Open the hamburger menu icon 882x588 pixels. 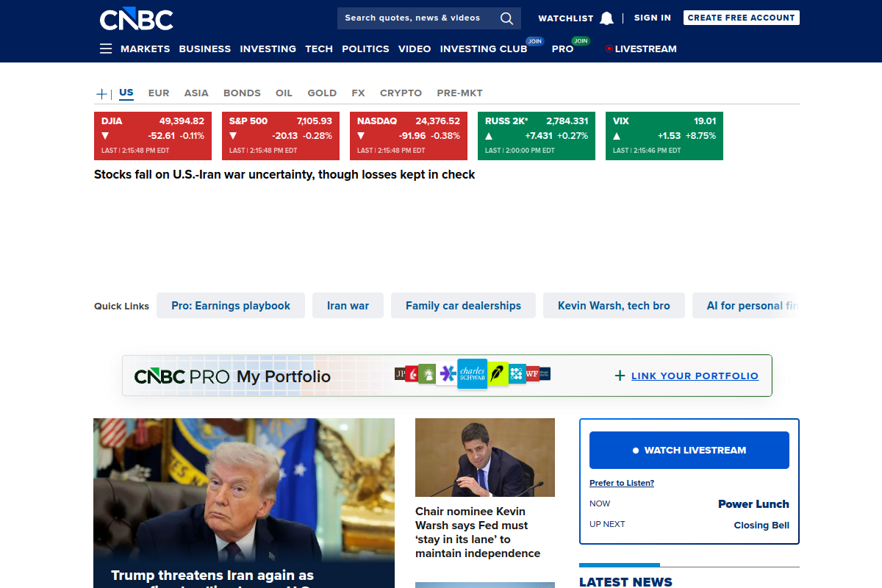click(x=106, y=49)
